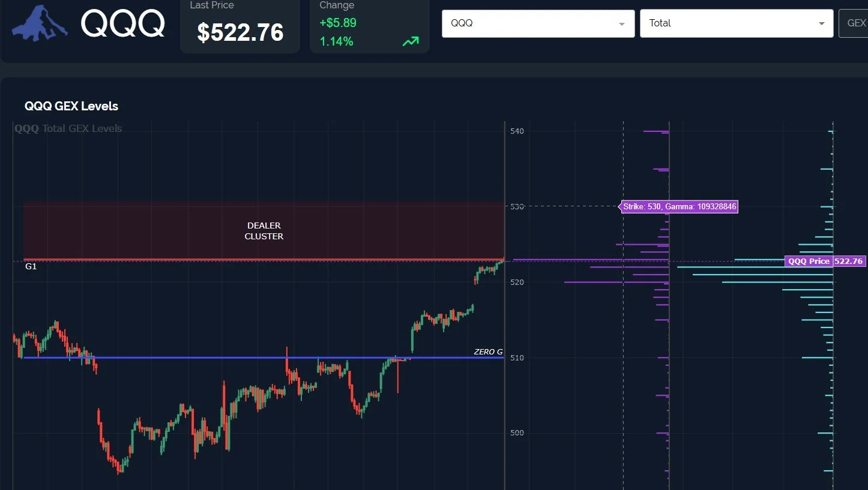This screenshot has height=490, width=868.
Task: Click the ZERO G line label
Action: [x=488, y=352]
